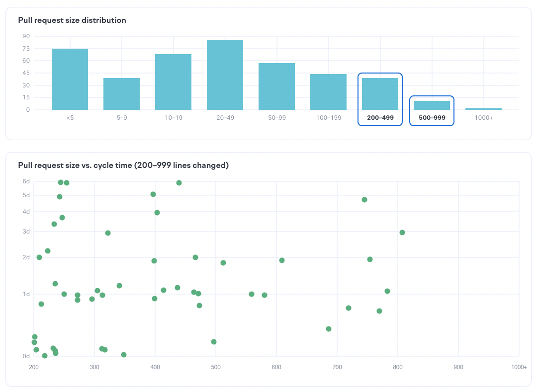
Task: Select the small 1000+ bar
Action: point(483,109)
